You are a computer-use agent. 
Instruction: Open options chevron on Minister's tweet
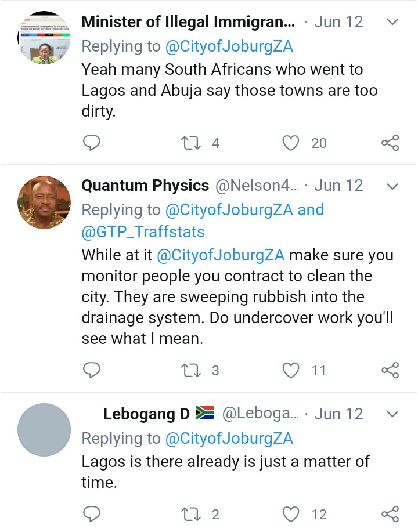tap(392, 22)
